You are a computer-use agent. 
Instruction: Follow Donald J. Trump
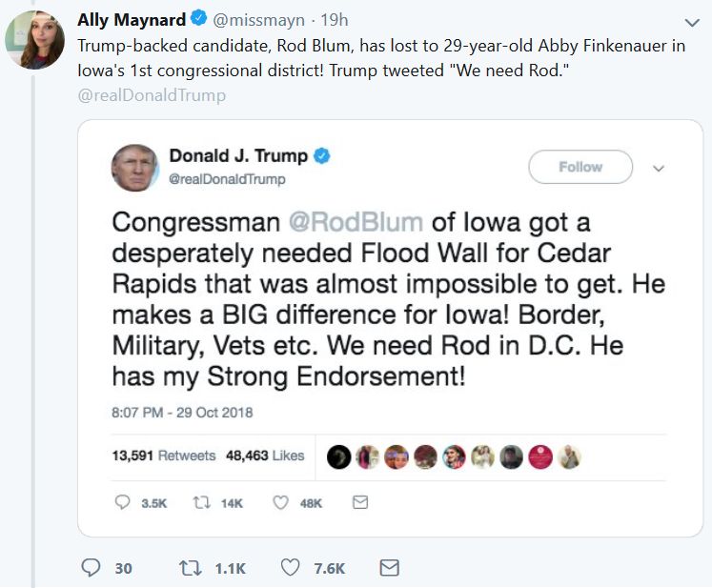coord(580,167)
